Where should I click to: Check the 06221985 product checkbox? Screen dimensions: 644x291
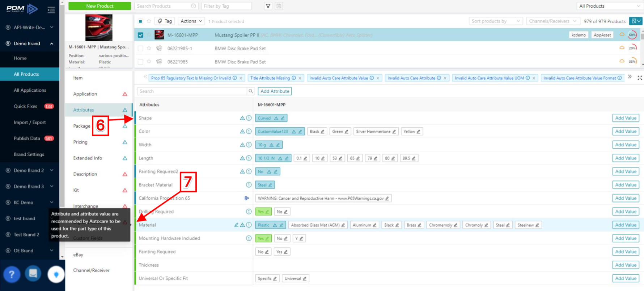[x=140, y=62]
